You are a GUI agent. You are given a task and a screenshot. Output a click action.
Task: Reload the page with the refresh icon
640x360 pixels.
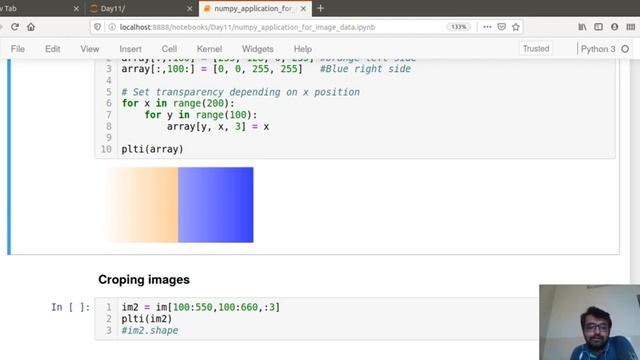[x=15, y=27]
